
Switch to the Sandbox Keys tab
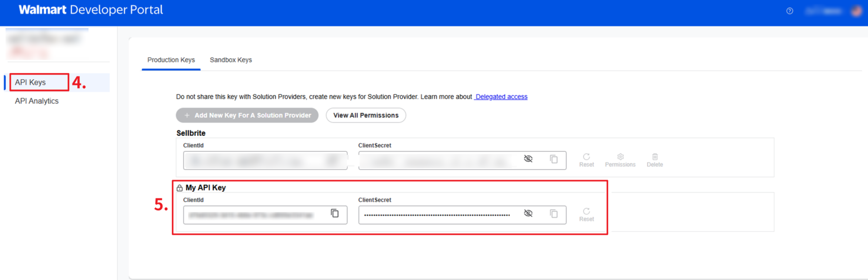(231, 60)
